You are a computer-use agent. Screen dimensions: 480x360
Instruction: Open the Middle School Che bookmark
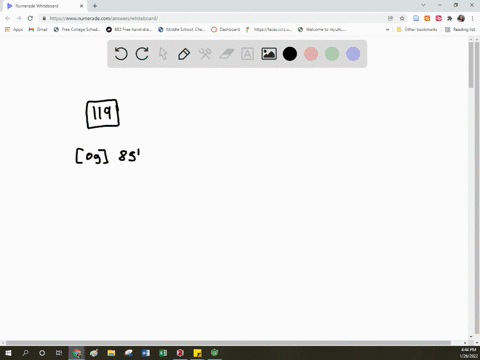[x=182, y=29]
